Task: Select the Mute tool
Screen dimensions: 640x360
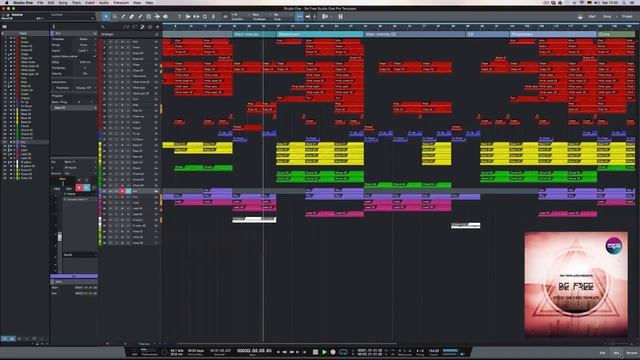Action: (x=149, y=17)
